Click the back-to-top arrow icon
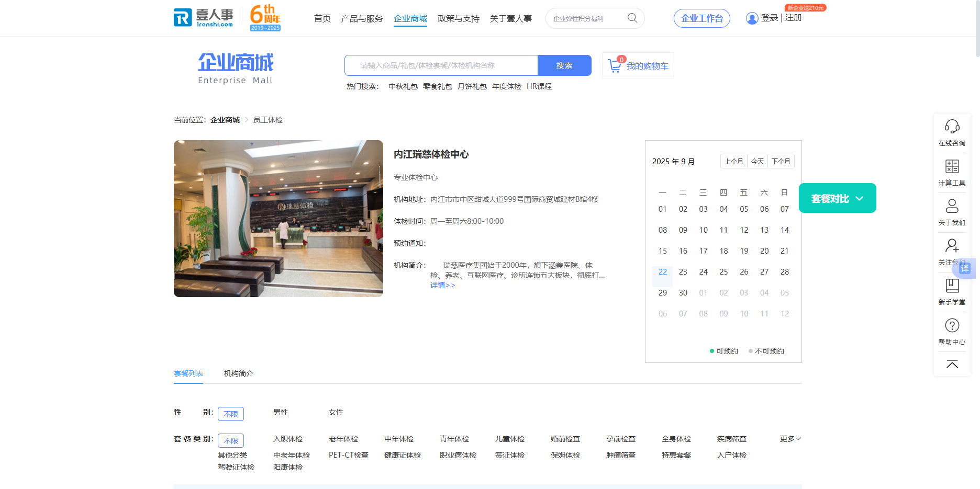Viewport: 980px width, 489px height. tap(952, 364)
